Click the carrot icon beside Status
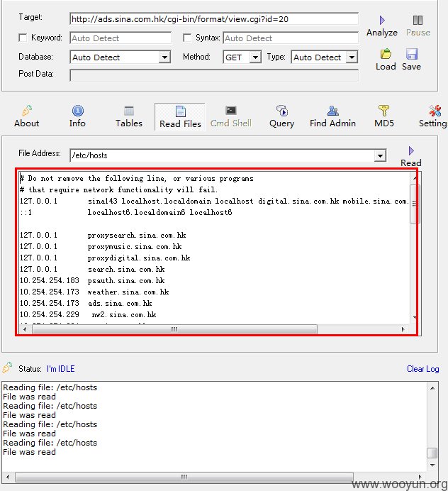448x491 pixels. 7,368
